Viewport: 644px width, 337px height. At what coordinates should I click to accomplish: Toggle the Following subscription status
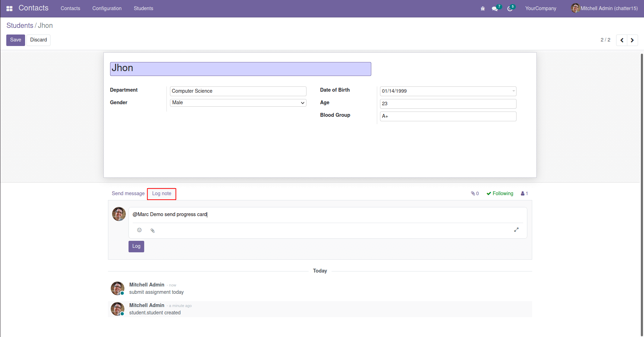point(500,193)
